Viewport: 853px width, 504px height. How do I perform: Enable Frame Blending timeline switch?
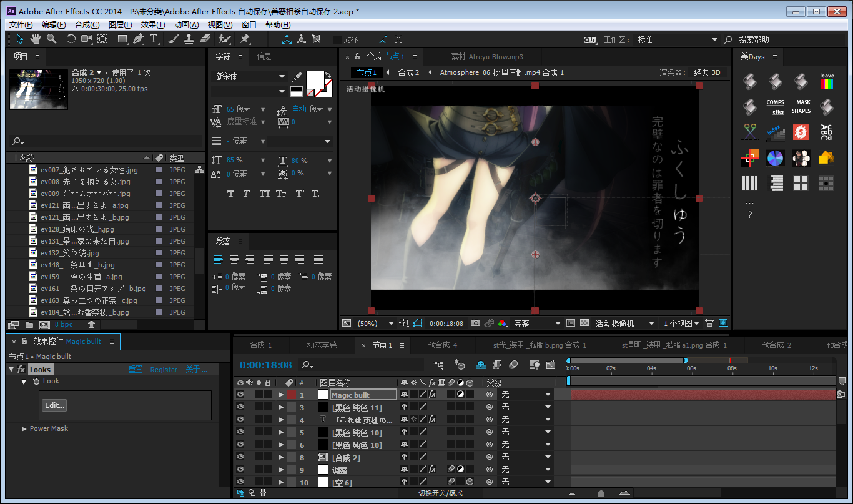[497, 365]
